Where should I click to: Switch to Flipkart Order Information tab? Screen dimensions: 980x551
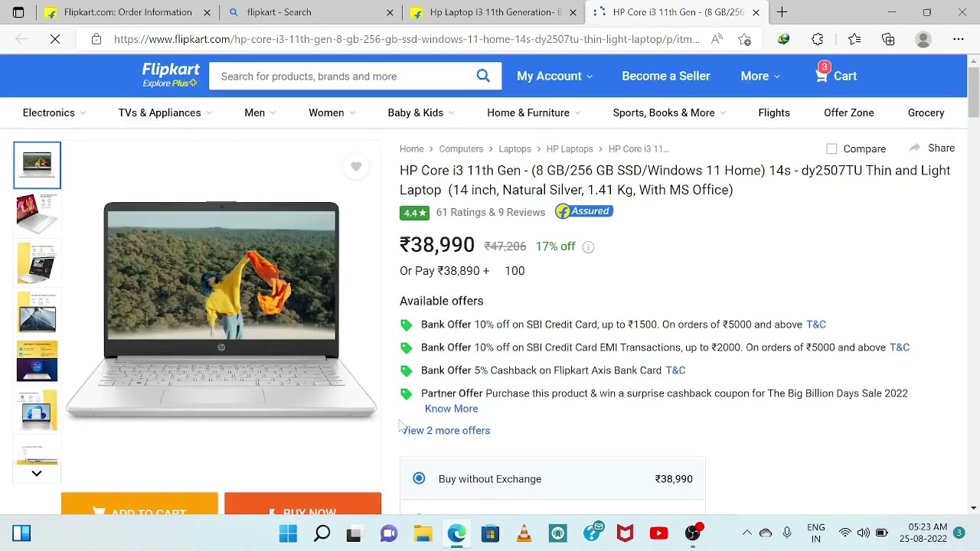point(128,12)
